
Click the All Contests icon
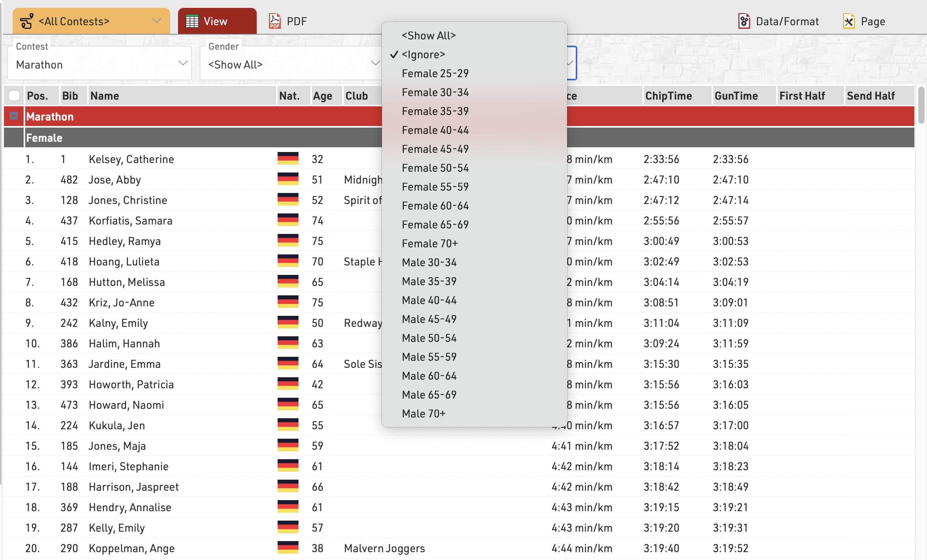coord(27,21)
